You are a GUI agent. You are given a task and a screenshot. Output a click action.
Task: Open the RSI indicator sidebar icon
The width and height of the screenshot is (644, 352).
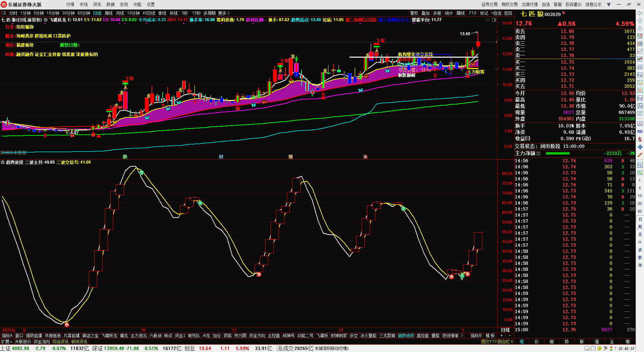640,131
